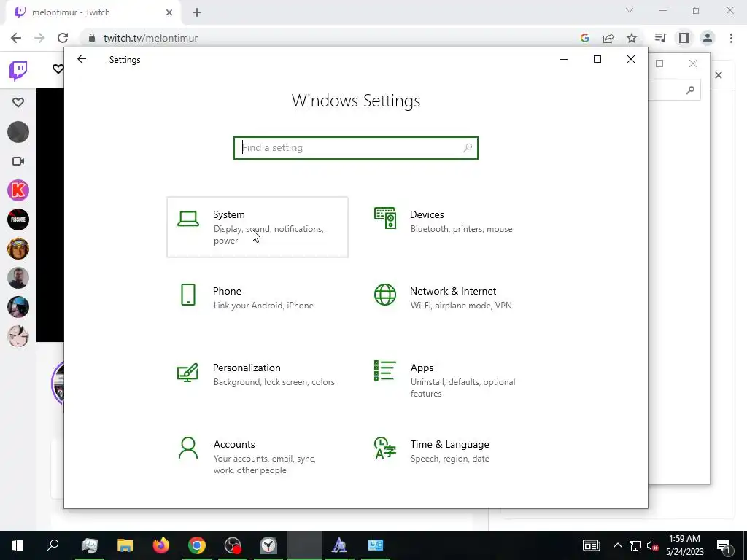Open the Twitch sidebar camera icon
Viewport: 747px width, 560px height.
18,161
